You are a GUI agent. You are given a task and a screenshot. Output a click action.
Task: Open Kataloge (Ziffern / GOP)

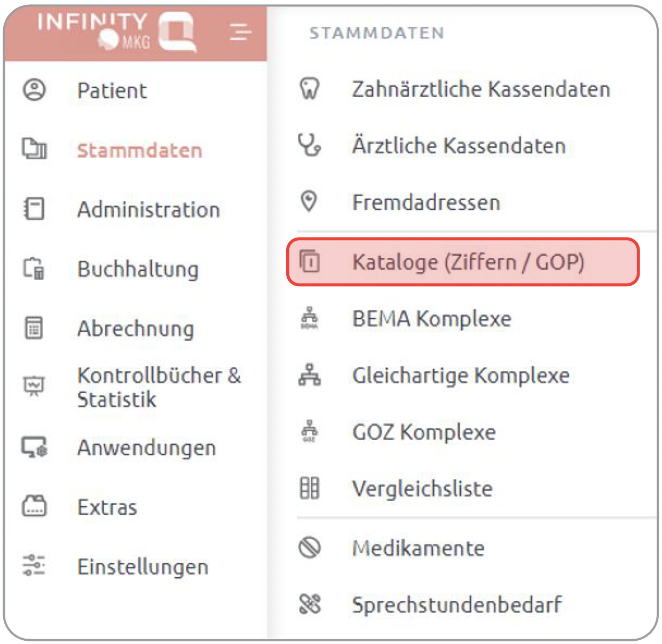pos(463,262)
